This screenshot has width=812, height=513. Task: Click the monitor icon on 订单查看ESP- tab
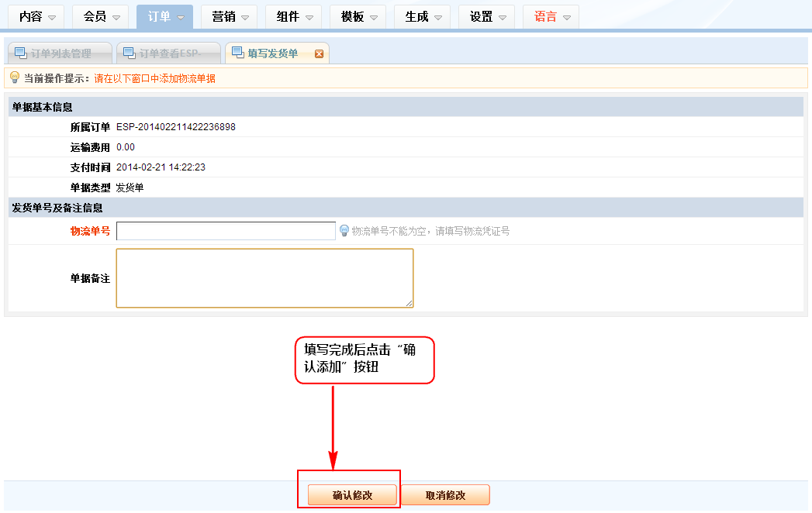pyautogui.click(x=128, y=53)
